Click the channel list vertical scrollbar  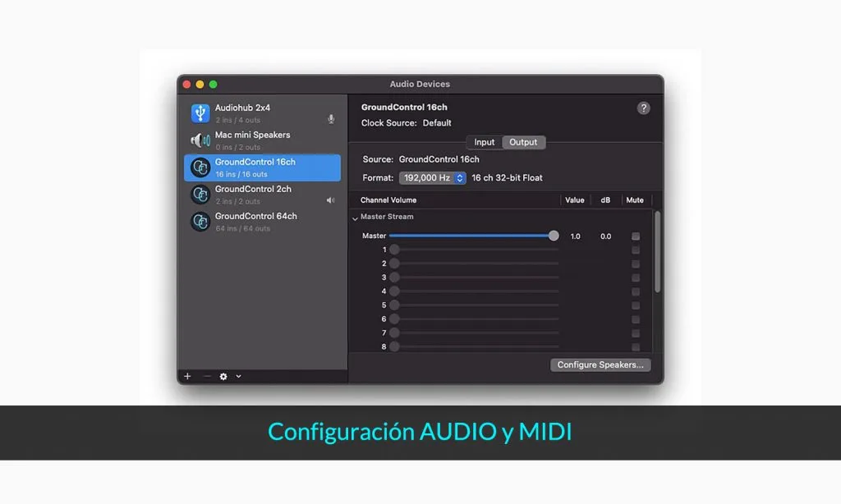tap(657, 252)
